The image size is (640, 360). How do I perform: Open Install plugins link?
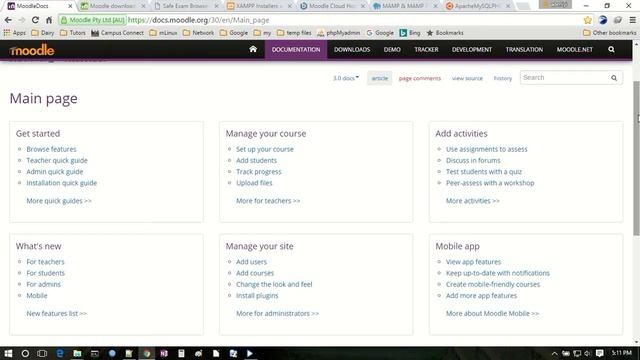(257, 296)
